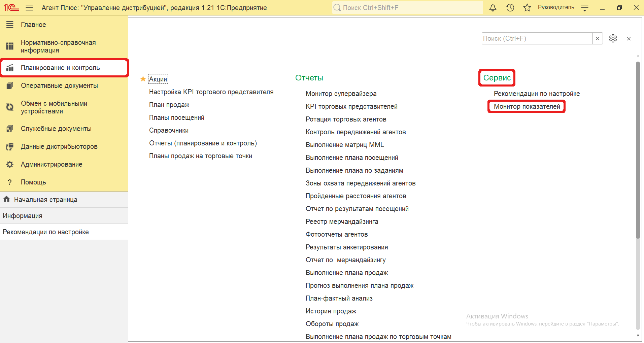Image resolution: width=644 pixels, height=343 pixels.
Task: Open service menu icon beside Руководитель
Action: 585,8
